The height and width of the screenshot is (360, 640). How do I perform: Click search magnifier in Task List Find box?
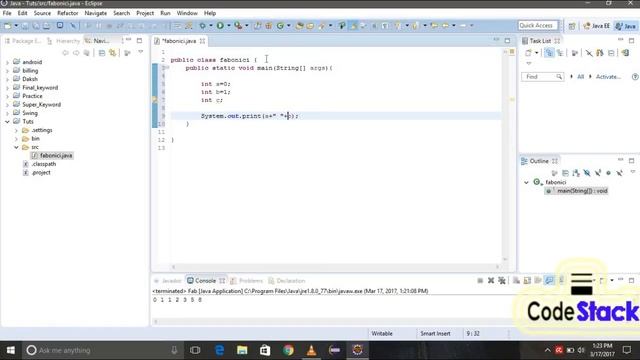(559, 77)
